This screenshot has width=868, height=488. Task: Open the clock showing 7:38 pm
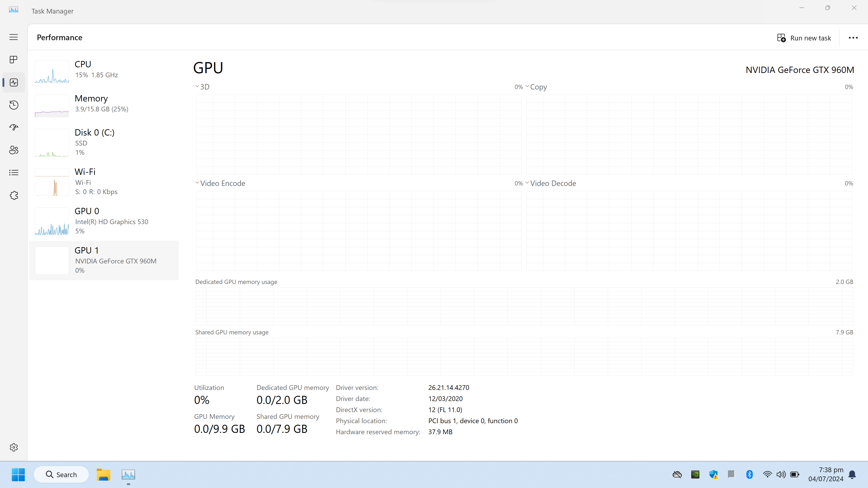point(826,474)
